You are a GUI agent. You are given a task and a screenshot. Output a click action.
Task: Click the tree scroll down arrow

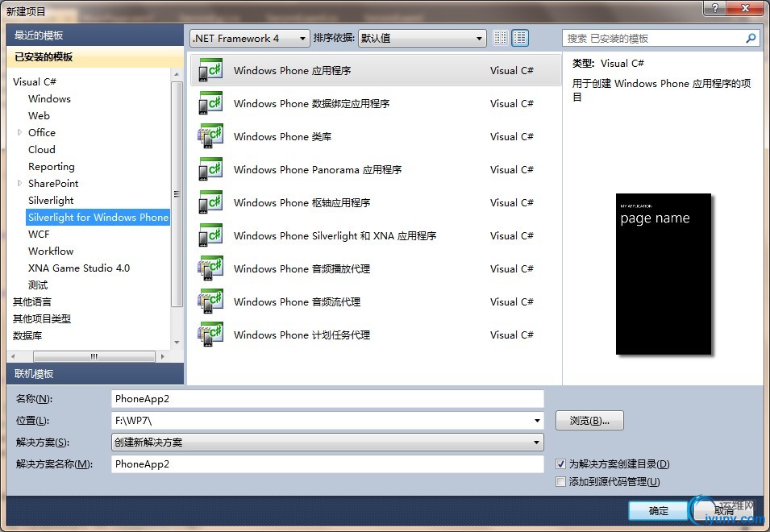(177, 343)
